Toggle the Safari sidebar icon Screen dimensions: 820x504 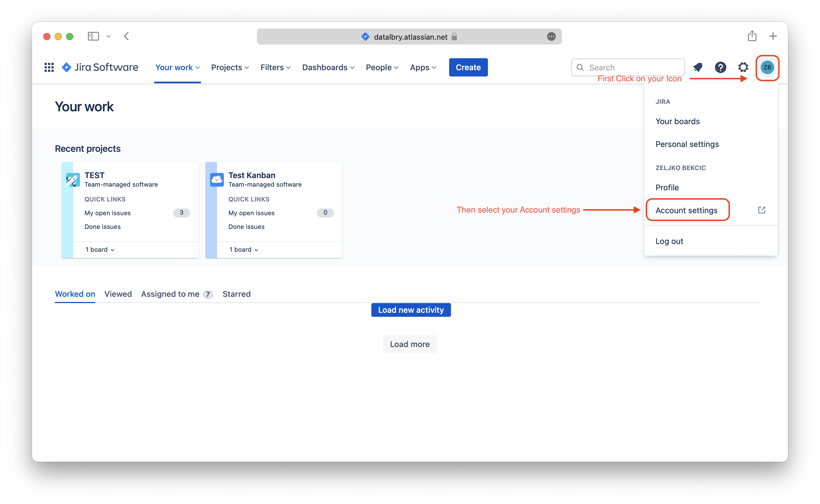[93, 36]
